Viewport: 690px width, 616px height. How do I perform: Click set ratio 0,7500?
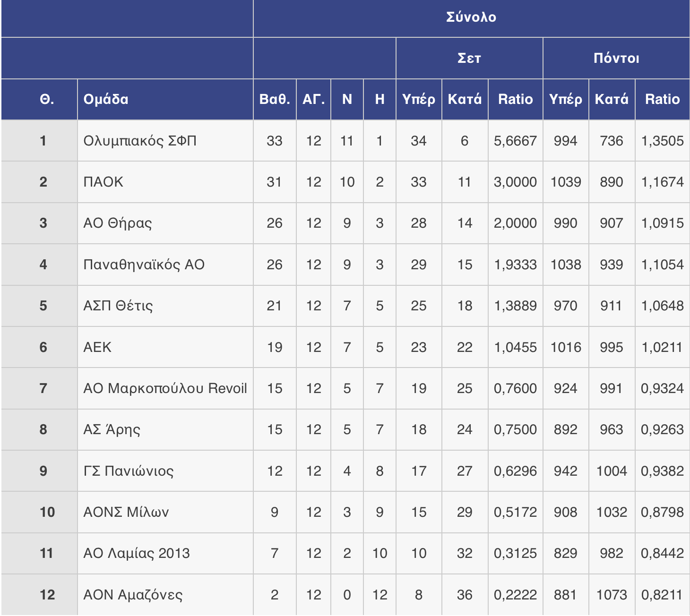tap(515, 429)
